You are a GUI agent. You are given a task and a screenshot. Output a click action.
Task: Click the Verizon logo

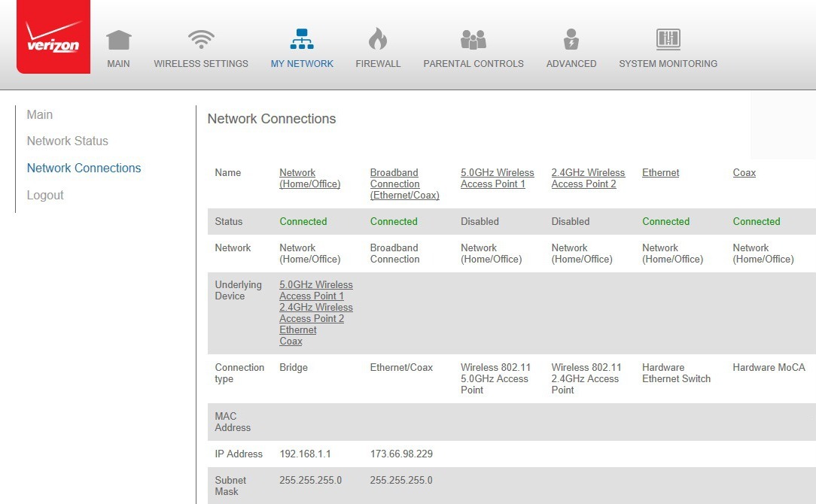pyautogui.click(x=52, y=36)
